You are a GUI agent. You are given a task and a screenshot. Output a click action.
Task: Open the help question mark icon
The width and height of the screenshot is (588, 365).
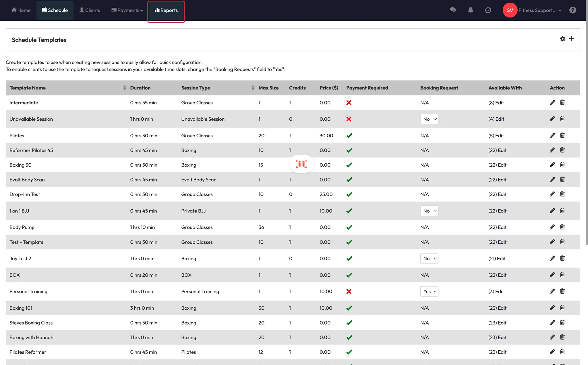(572, 10)
